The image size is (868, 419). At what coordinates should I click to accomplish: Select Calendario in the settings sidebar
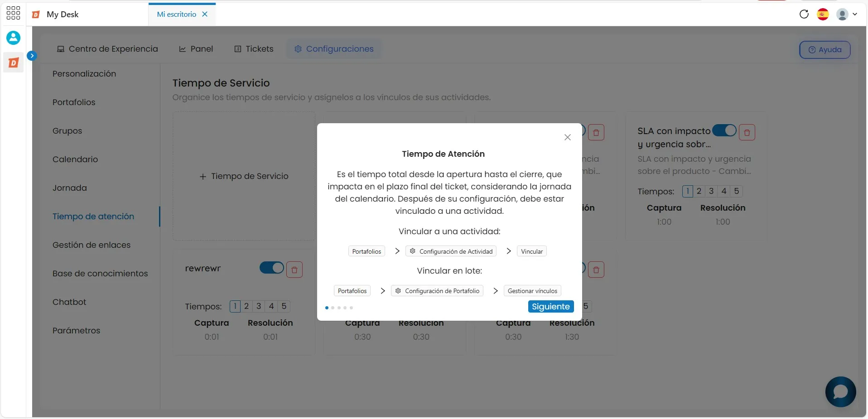(x=75, y=159)
